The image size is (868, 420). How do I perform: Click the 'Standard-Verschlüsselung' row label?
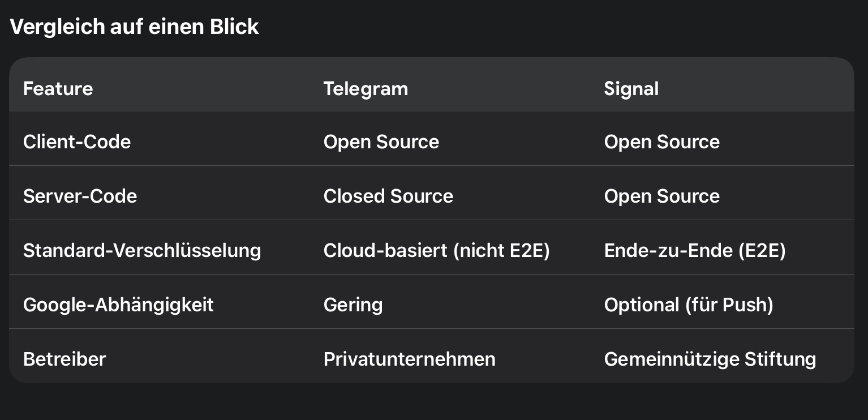[x=142, y=250]
